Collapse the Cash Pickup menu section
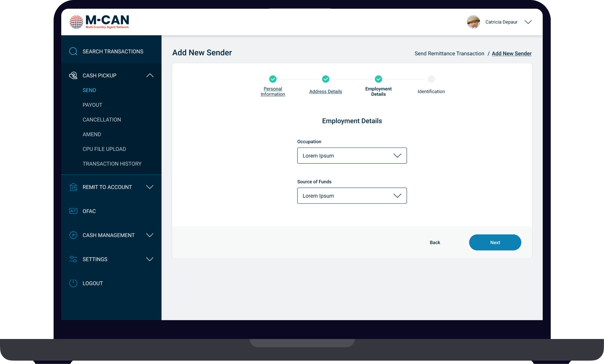The width and height of the screenshot is (604, 364). (150, 75)
